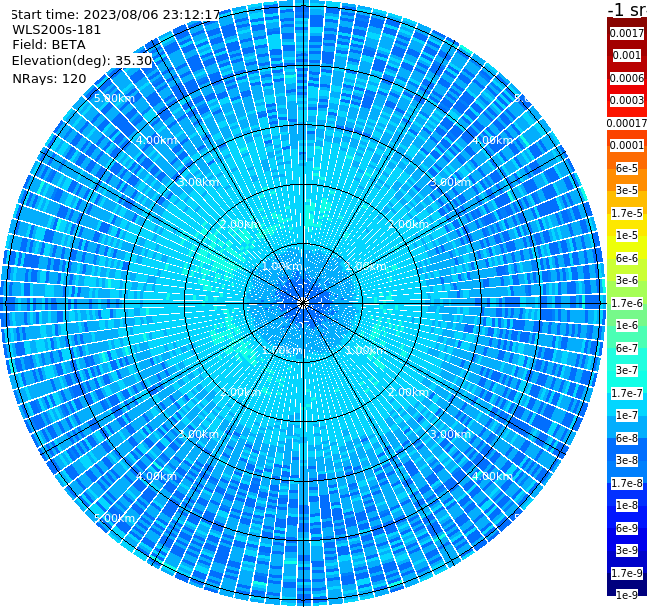The height and width of the screenshot is (607, 647).
Task: Select the 1e-9 value at the color scale bottom
Action: [627, 595]
